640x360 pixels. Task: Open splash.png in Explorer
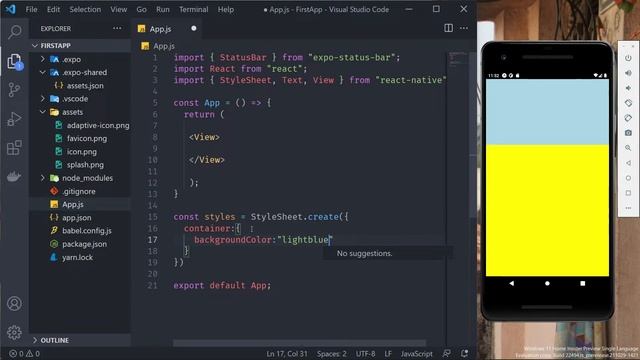pos(85,165)
